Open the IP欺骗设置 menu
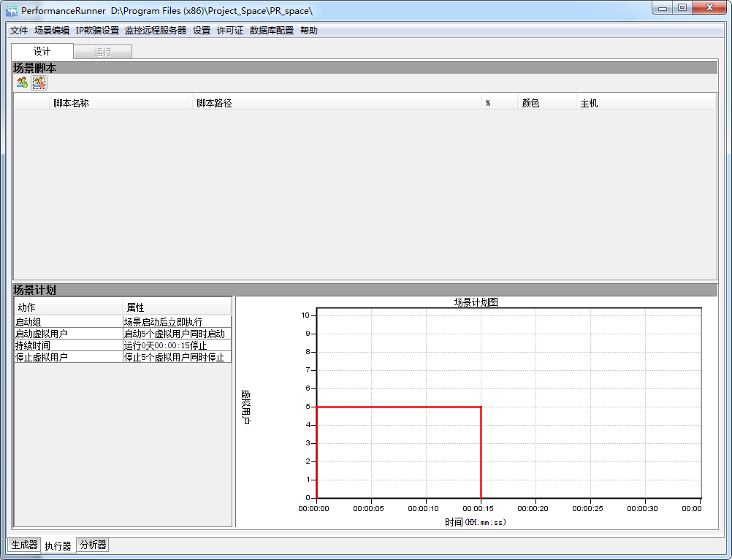Image resolution: width=732 pixels, height=560 pixels. click(x=97, y=31)
